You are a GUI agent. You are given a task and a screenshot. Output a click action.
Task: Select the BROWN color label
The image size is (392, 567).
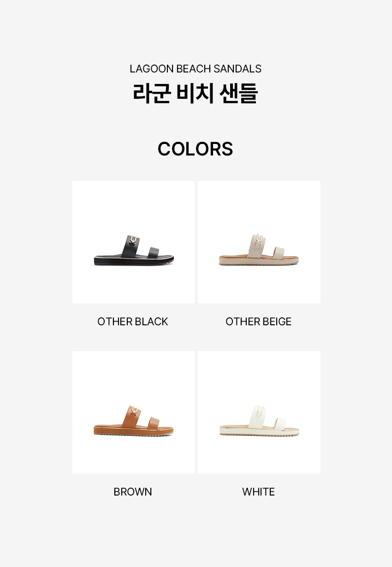coord(133,492)
